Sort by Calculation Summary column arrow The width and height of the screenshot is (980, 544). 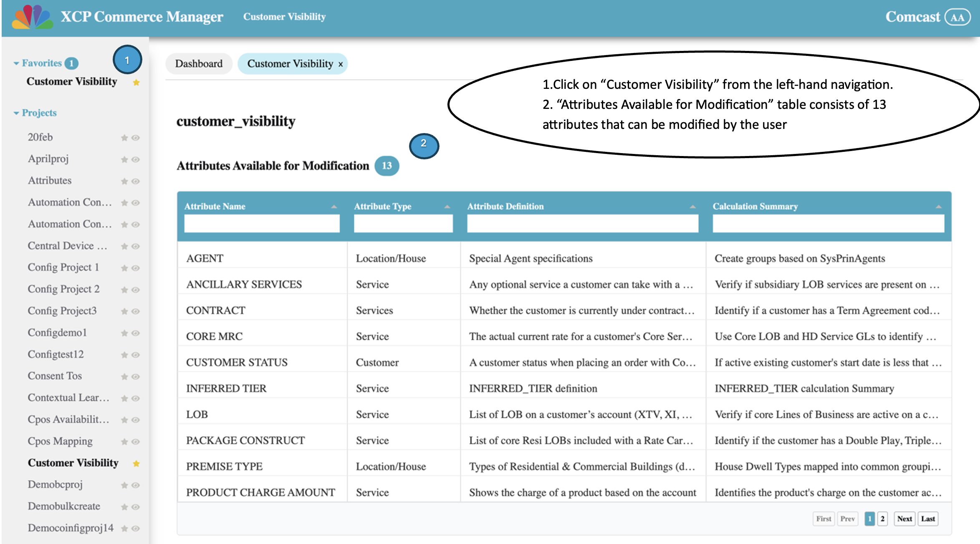938,207
